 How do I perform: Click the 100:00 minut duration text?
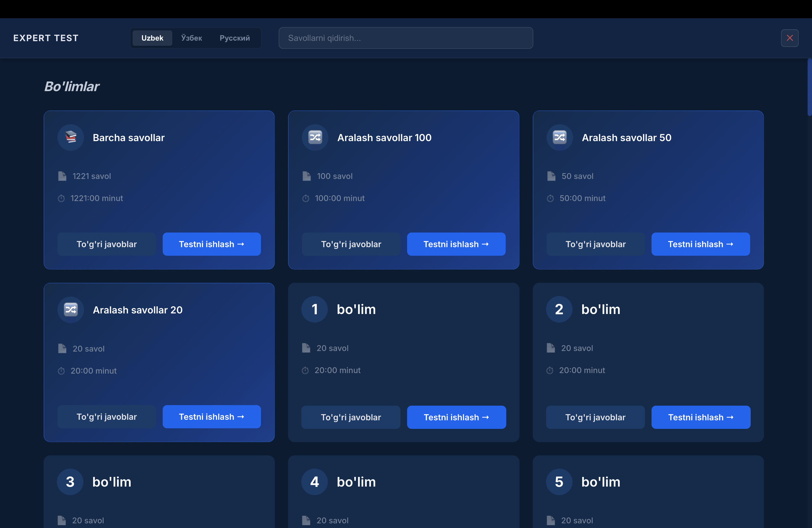[x=340, y=198]
